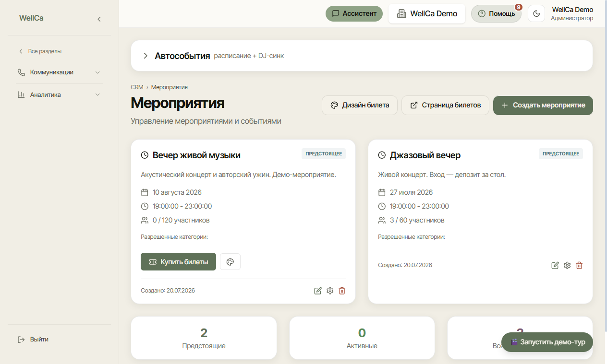Click the date 10 августа 2026
This screenshot has height=364, width=607.
click(177, 192)
